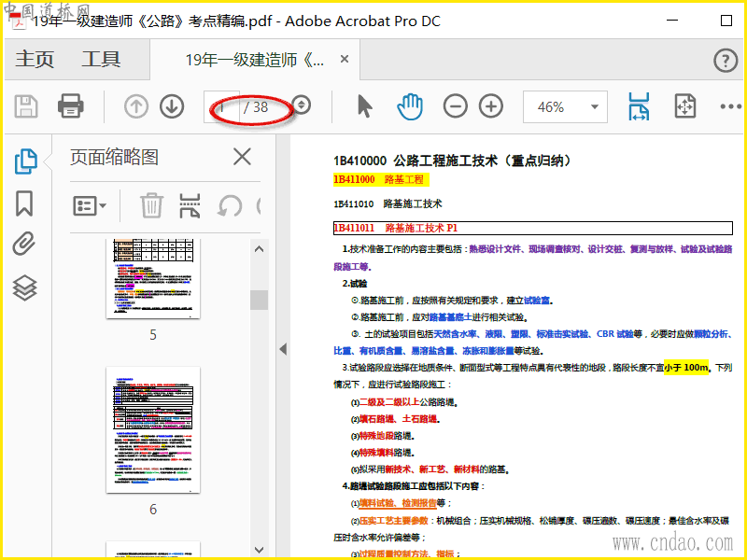Activate the Hand pan tool
This screenshot has width=747, height=560.
410,106
